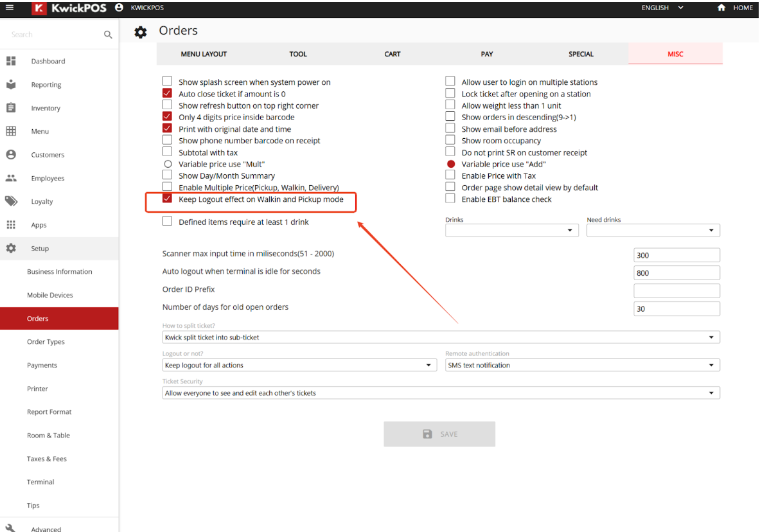
Task: Open the How to split ticket dropdown
Action: tap(441, 337)
